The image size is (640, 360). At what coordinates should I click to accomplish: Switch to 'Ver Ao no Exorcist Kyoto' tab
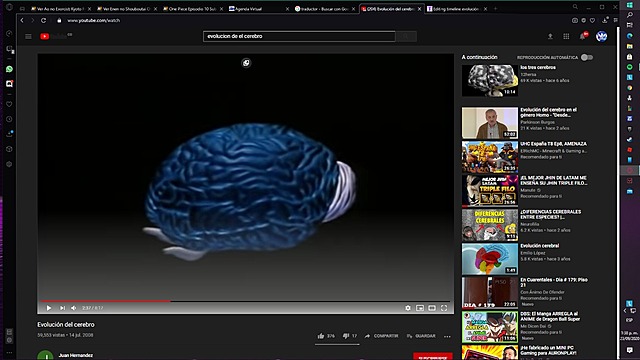point(60,9)
